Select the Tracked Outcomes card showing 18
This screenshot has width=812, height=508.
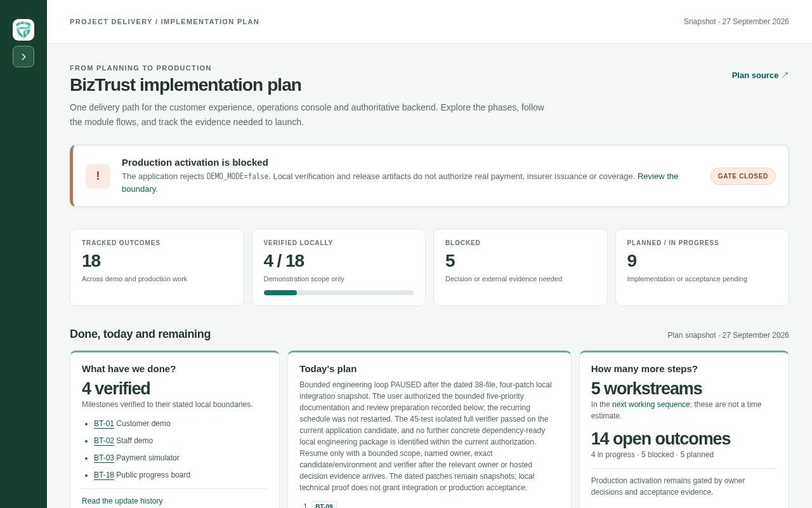pyautogui.click(x=157, y=267)
